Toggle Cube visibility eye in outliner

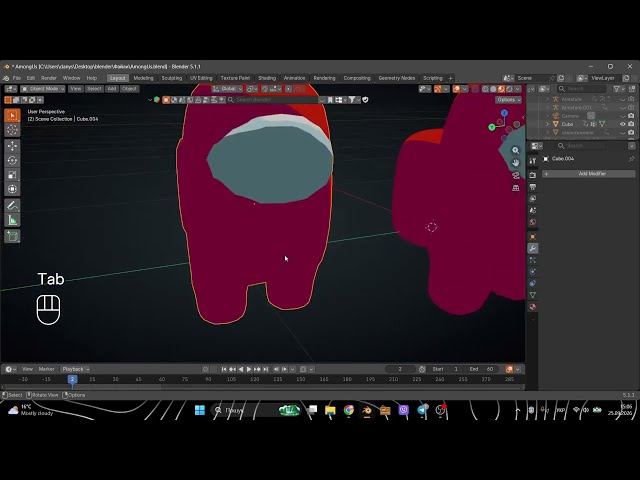(622, 124)
